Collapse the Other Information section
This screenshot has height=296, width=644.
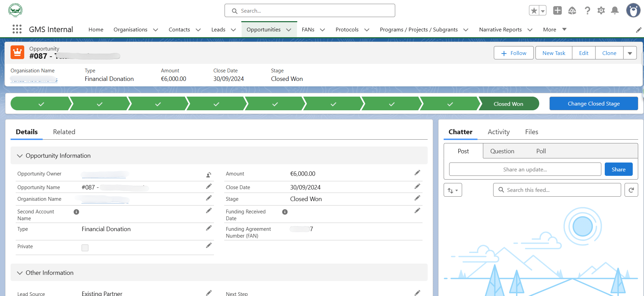tap(20, 273)
